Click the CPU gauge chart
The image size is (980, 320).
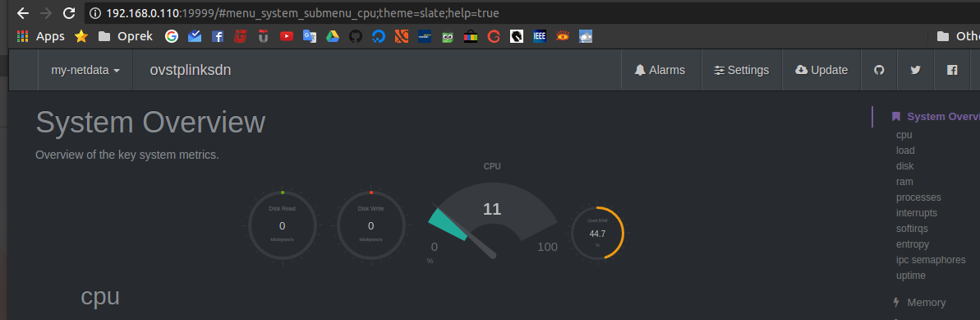[493, 219]
